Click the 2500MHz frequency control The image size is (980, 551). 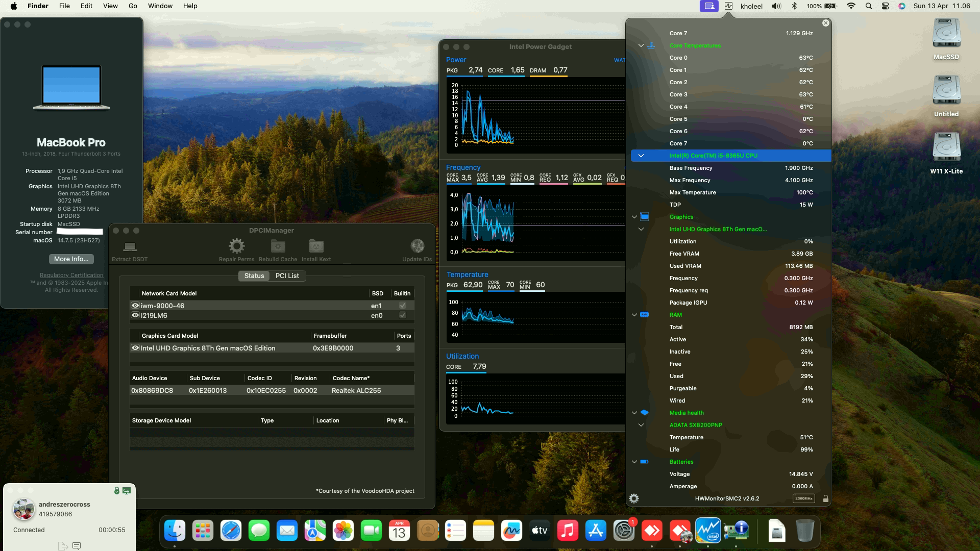tap(804, 498)
